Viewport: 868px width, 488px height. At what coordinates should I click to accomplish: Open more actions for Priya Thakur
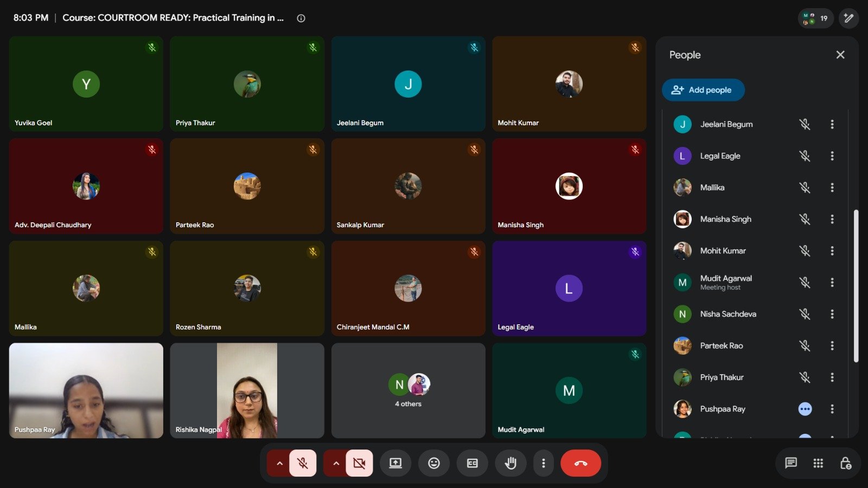(x=832, y=377)
